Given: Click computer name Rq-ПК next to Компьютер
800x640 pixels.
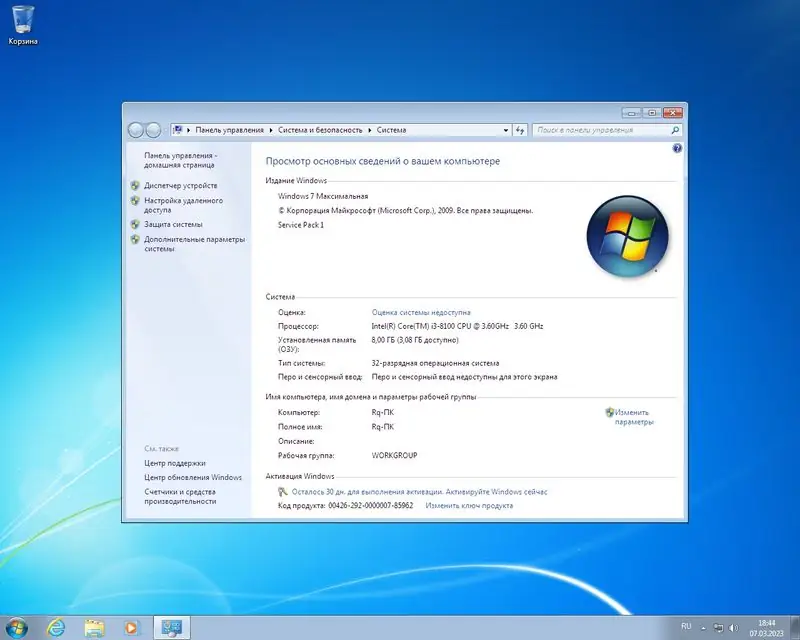Looking at the screenshot, I should 383,412.
